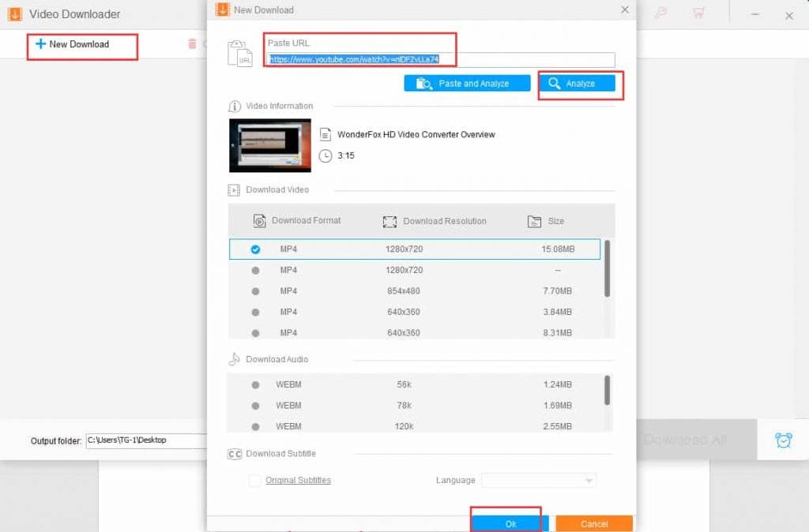Click the orange Cancel button
The image size is (809, 532).
(x=593, y=523)
